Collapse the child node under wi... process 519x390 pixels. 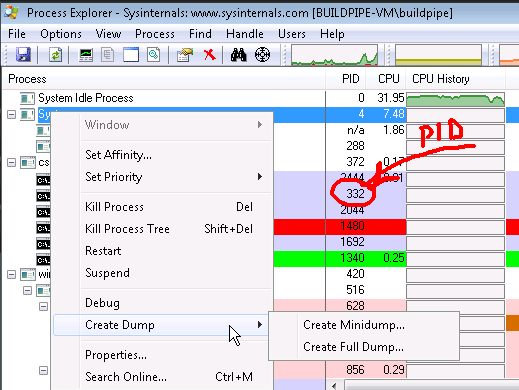point(27,291)
